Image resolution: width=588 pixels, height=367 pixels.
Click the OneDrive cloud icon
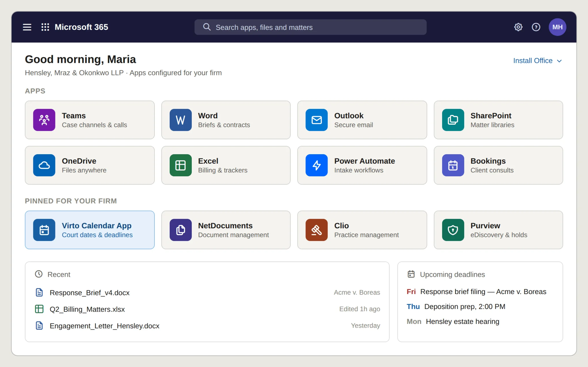(x=44, y=165)
